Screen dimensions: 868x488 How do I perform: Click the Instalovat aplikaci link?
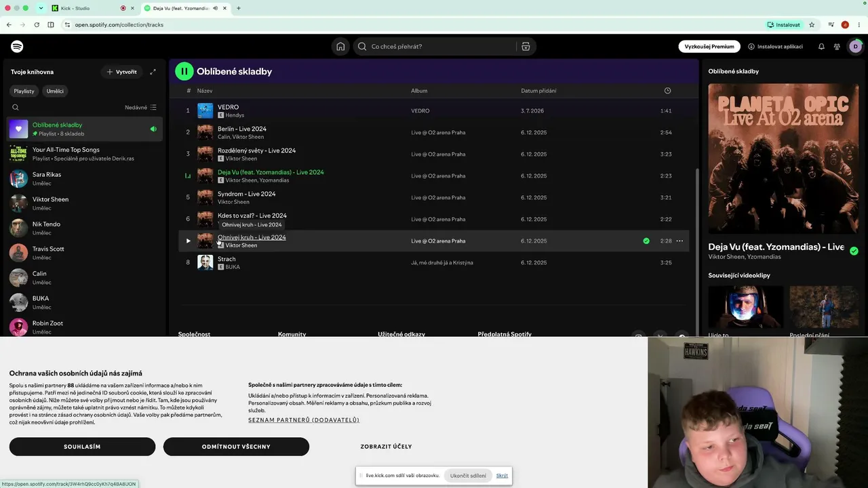pos(775,47)
